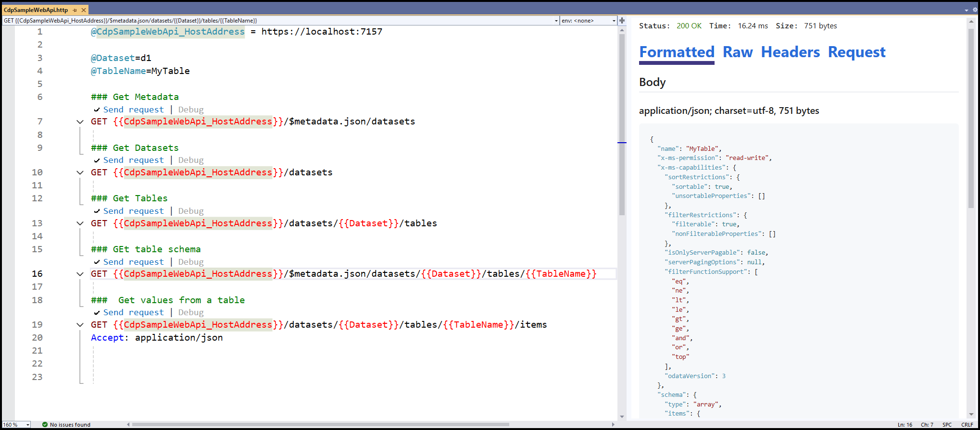Click the check icon beside Get Tables' Send request
The height and width of the screenshot is (430, 980).
[x=97, y=211]
